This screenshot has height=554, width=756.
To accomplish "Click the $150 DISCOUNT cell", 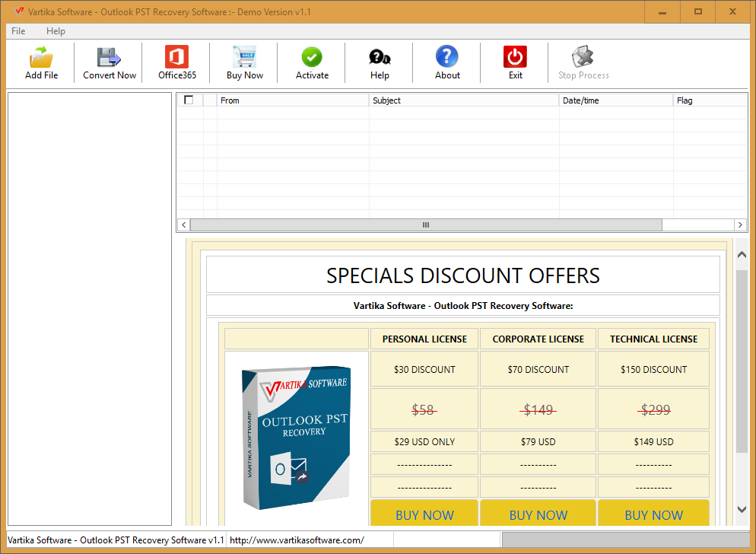I will click(x=653, y=369).
